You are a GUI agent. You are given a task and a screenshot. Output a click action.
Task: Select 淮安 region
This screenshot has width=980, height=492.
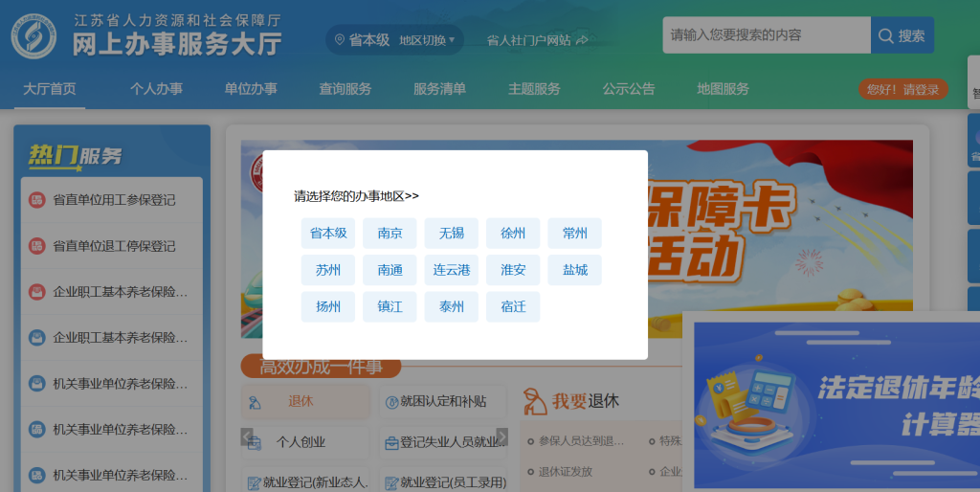(513, 270)
